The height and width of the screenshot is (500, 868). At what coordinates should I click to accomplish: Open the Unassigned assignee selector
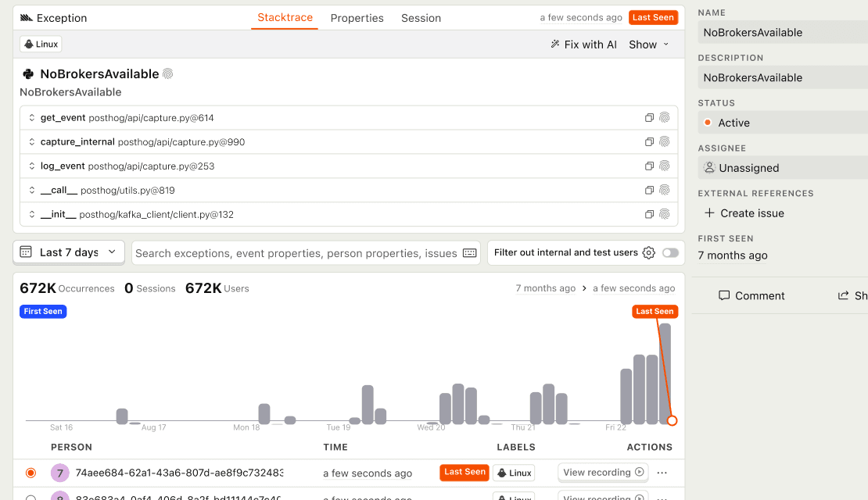point(783,168)
